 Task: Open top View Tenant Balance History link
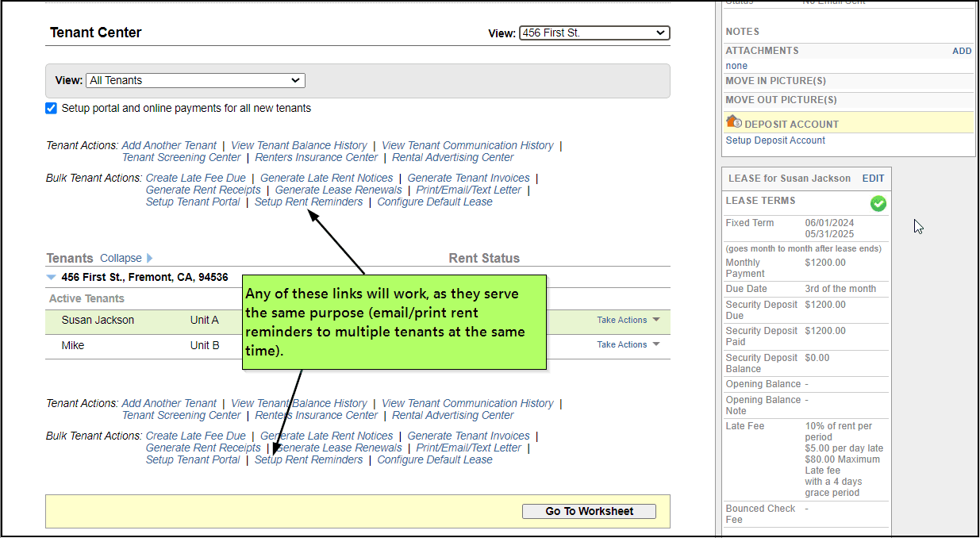[x=298, y=146]
